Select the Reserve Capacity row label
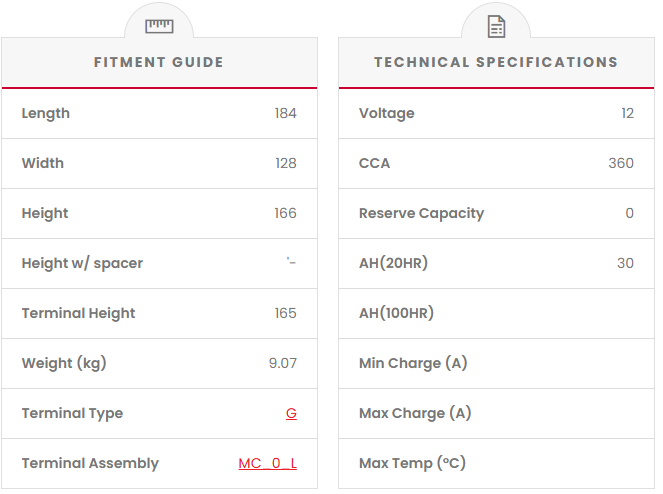This screenshot has height=494, width=663. (x=421, y=213)
